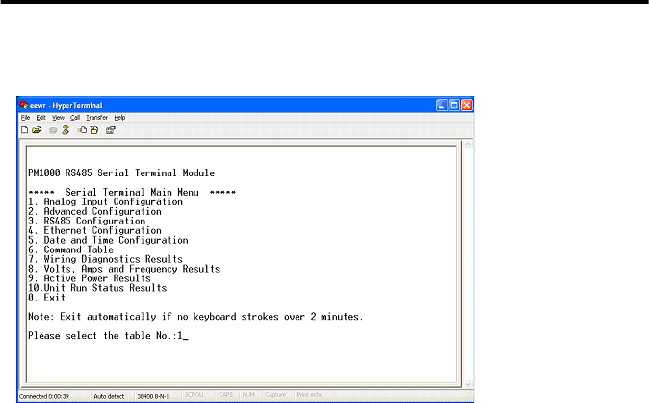Click the CAPS status indicator
This screenshot has width=649, height=403.
point(226,395)
